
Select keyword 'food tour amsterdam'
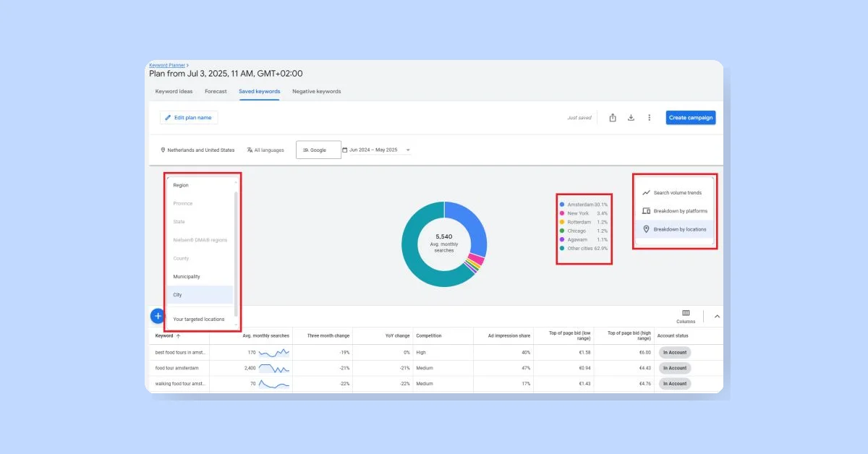point(176,368)
